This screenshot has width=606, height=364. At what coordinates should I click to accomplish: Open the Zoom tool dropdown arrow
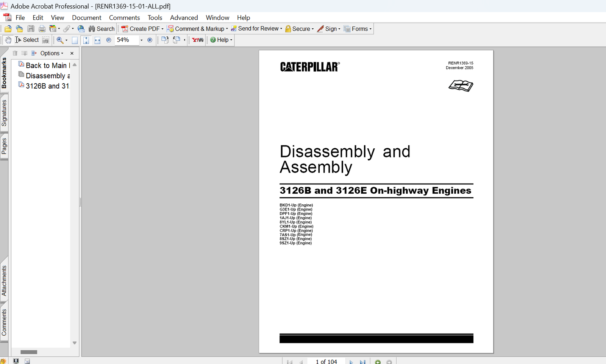(x=66, y=40)
